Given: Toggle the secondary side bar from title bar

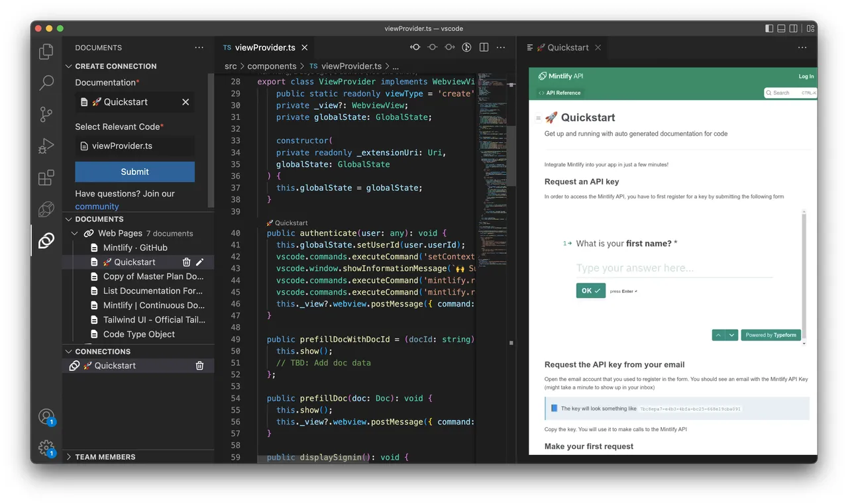Looking at the screenshot, I should [794, 28].
